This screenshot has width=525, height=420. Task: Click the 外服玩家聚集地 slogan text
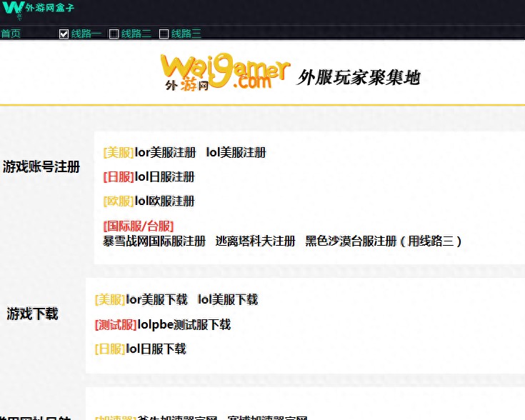[359, 78]
